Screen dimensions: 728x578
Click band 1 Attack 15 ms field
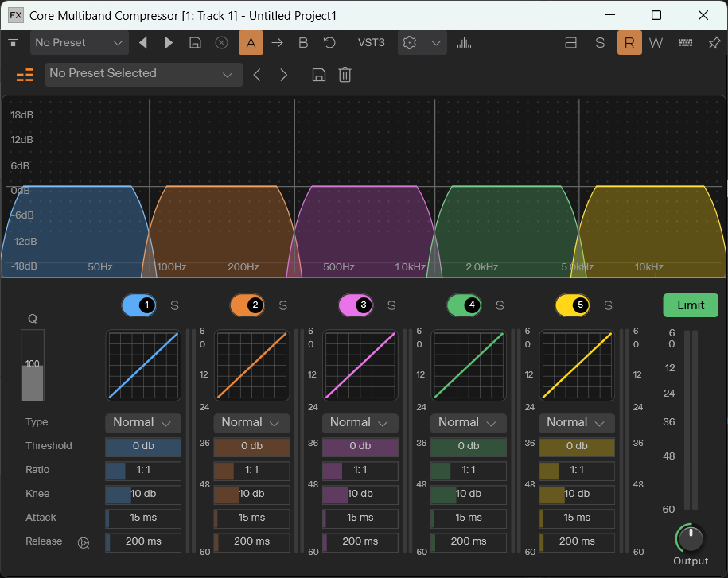pos(143,518)
